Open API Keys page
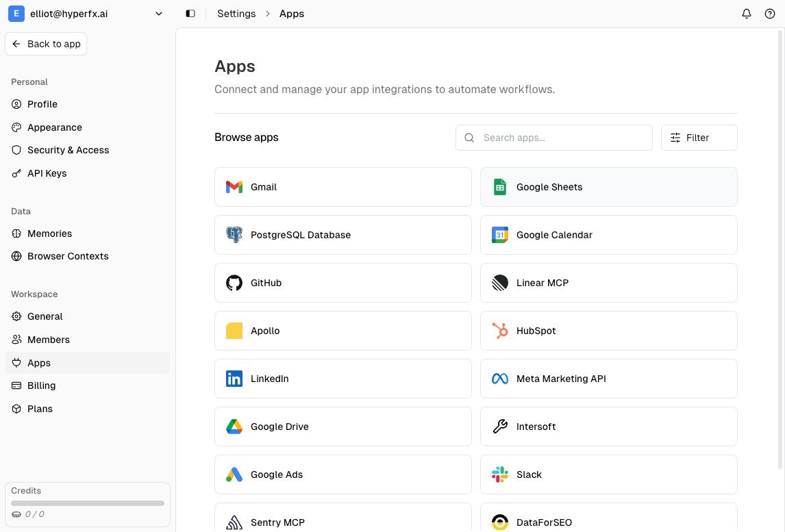 coord(88,173)
